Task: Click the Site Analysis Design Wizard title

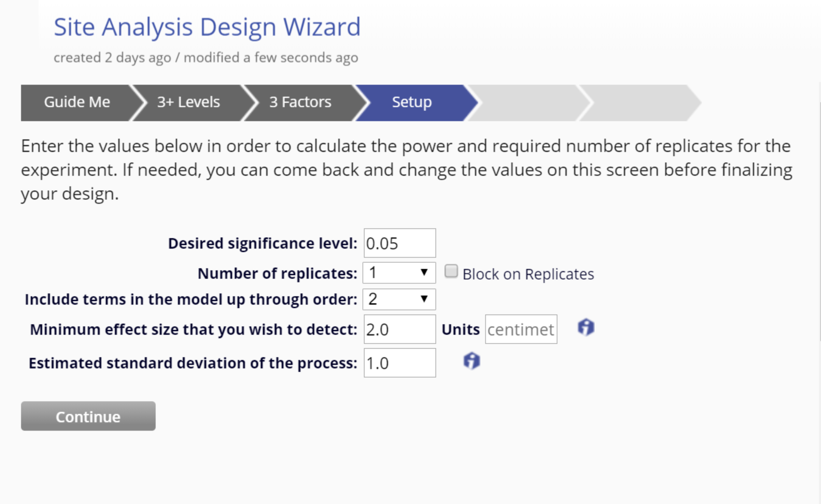Action: click(207, 27)
